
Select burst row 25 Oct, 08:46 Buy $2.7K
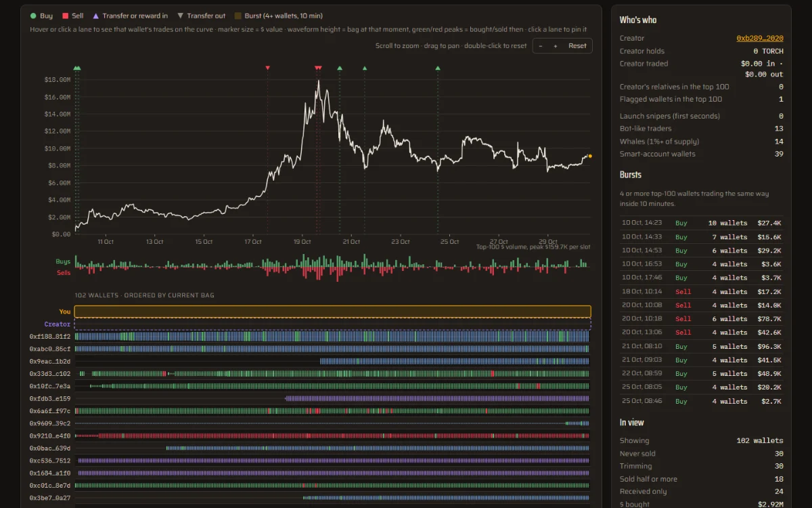pos(701,402)
